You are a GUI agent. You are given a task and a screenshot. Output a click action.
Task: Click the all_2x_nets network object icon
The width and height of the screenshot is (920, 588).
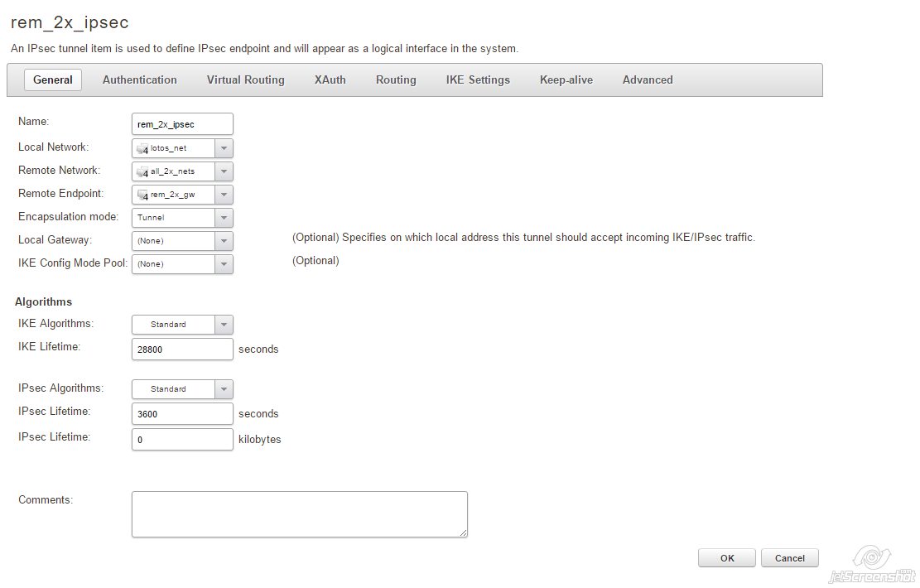click(x=142, y=172)
